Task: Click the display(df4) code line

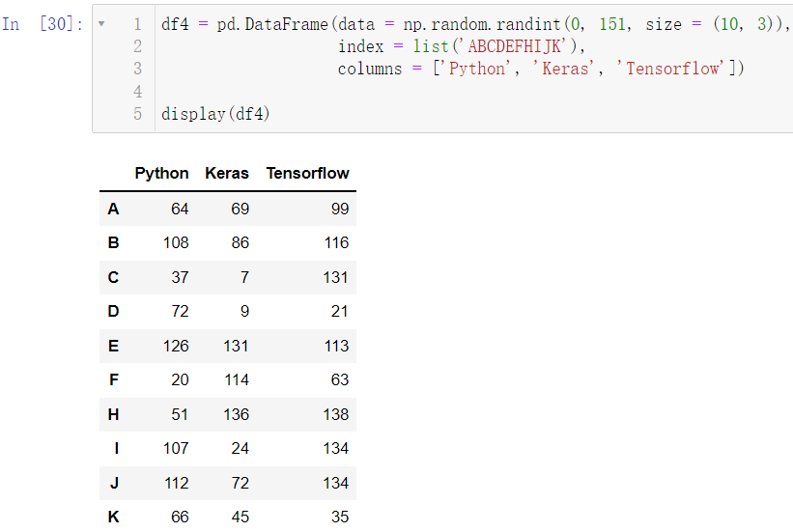Action: 215,114
